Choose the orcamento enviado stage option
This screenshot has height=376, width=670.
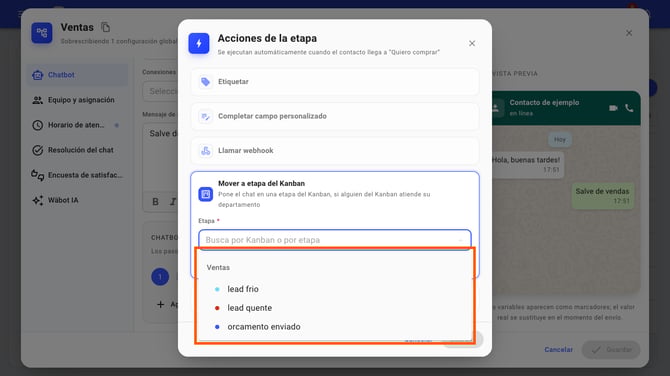(335, 326)
